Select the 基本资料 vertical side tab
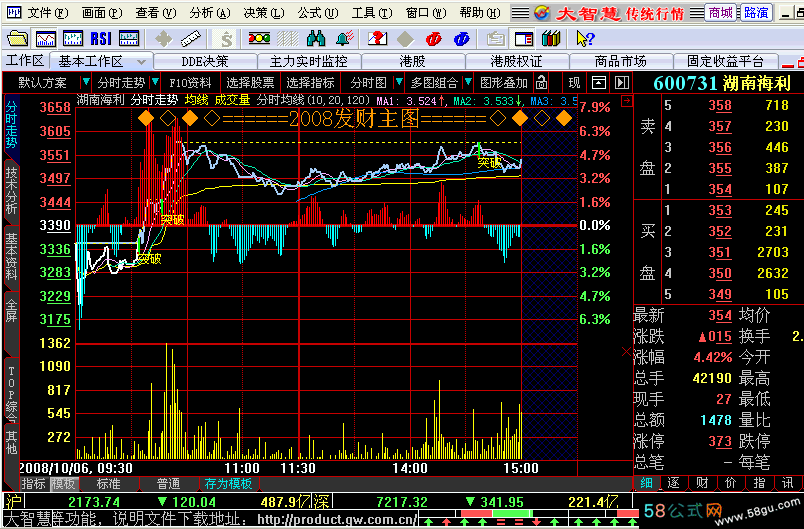Viewport: 804px width, 529px height. click(x=11, y=256)
